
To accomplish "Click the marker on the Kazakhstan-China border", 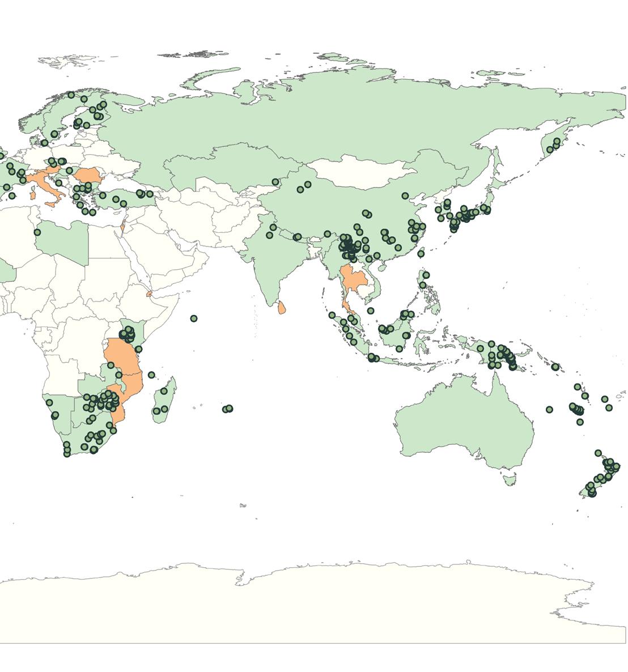I will coord(275,182).
